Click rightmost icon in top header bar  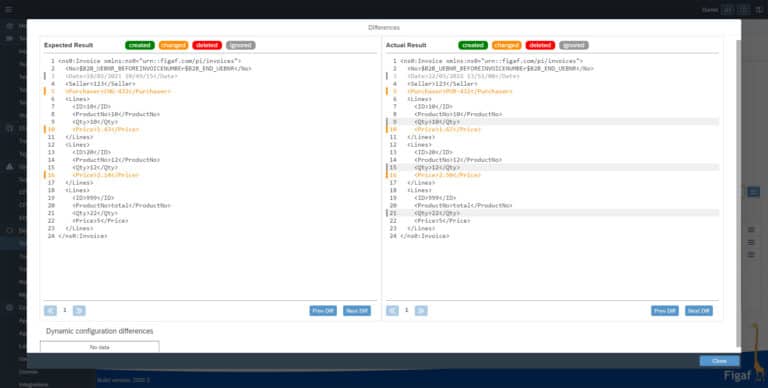759,9
